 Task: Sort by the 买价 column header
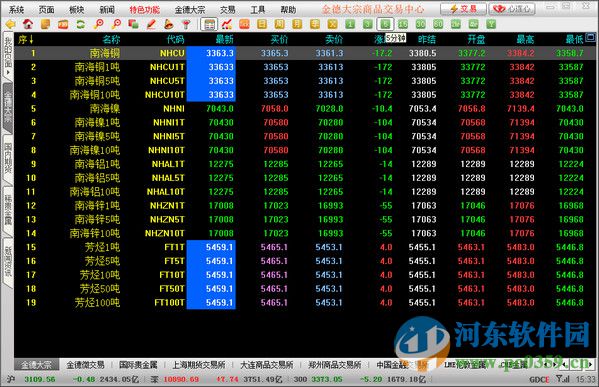pyautogui.click(x=279, y=39)
